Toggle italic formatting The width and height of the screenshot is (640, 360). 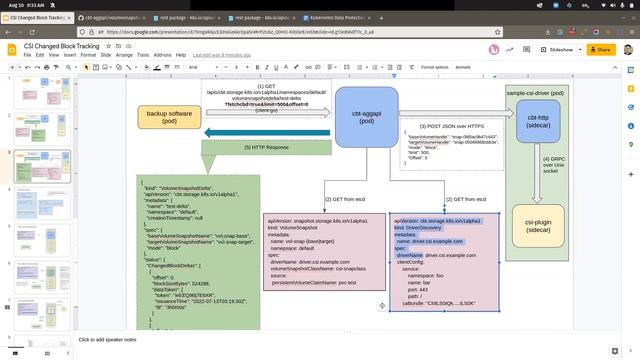tap(267, 67)
